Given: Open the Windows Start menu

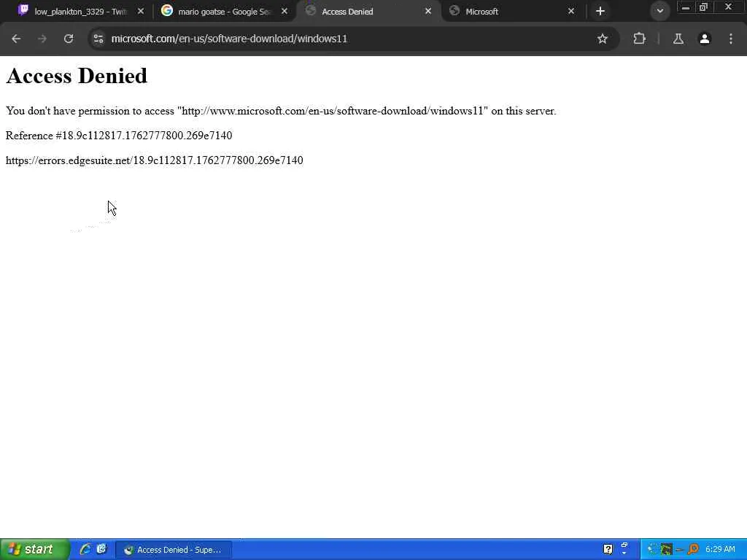Looking at the screenshot, I should [35, 550].
